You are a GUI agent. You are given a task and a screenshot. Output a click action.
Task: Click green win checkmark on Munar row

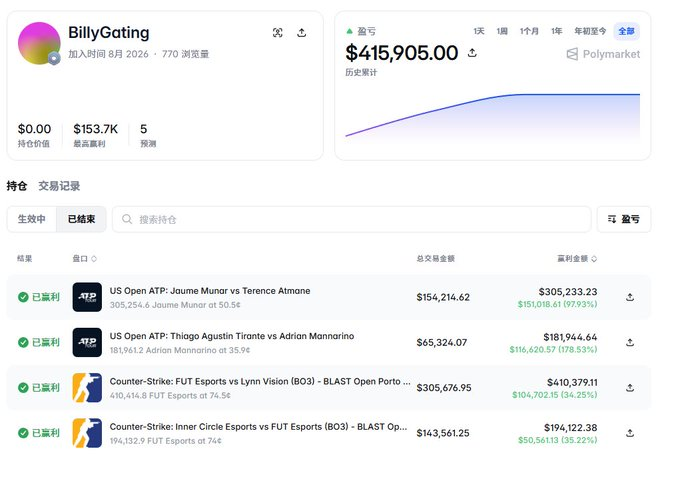coord(23,297)
